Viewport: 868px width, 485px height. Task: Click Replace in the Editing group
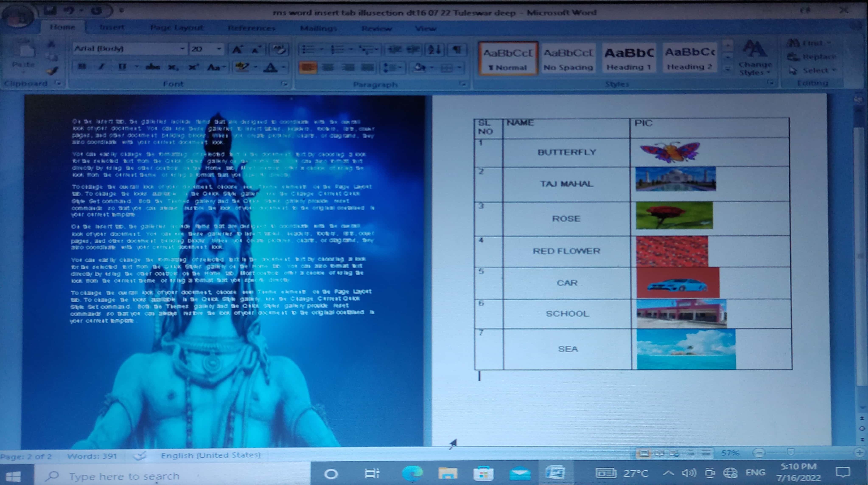click(812, 57)
